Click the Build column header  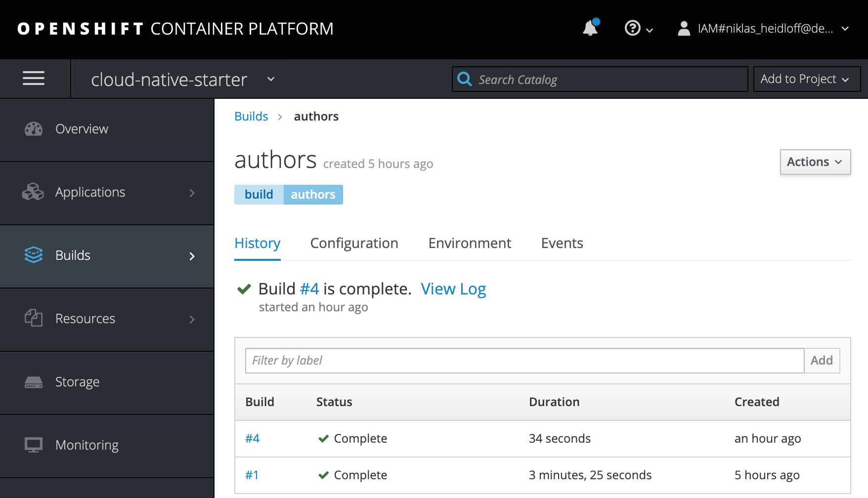tap(260, 402)
